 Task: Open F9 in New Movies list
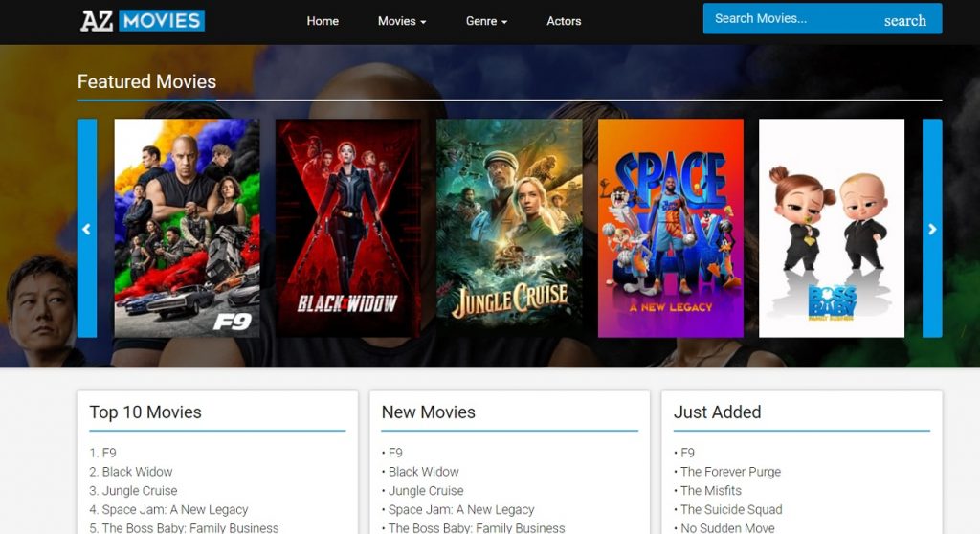(x=395, y=453)
